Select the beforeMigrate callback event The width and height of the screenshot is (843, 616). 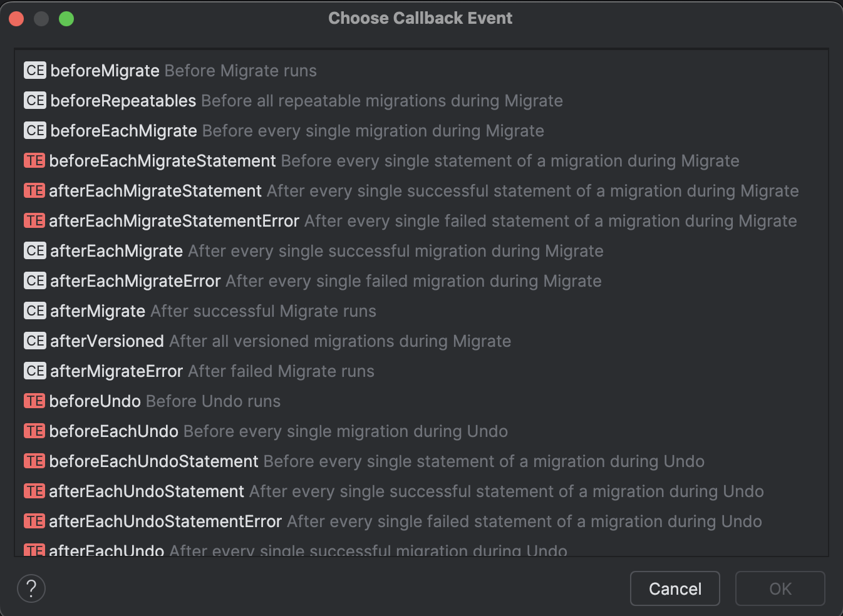(105, 70)
